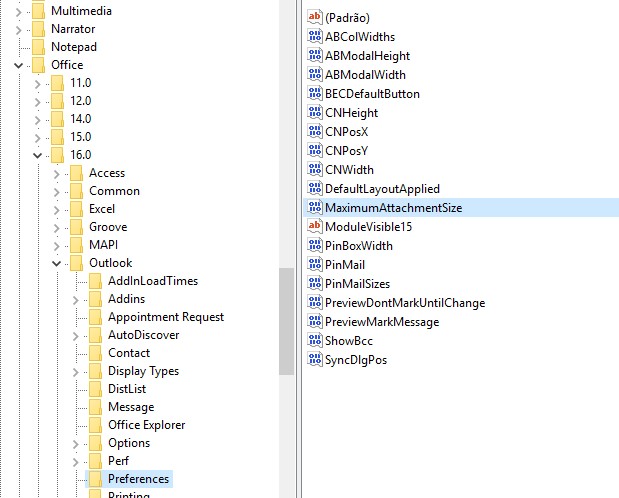The width and height of the screenshot is (619, 498).
Task: Click the PinMailSizes value icon
Action: (315, 284)
